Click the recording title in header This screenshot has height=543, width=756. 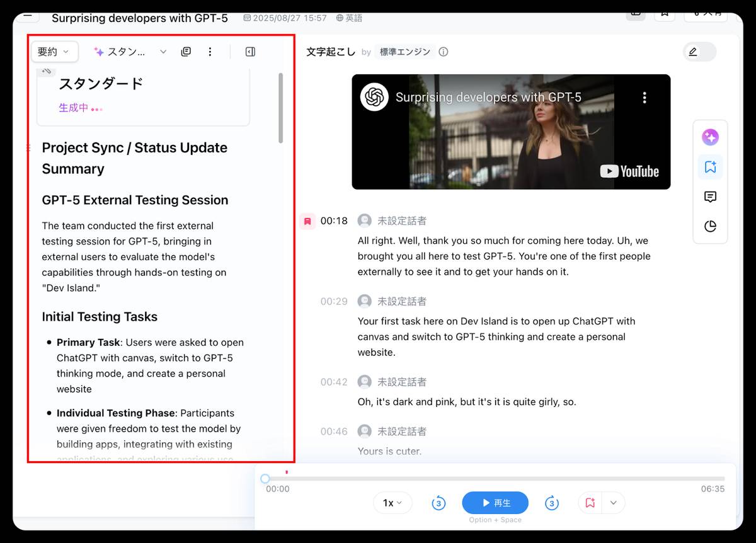140,18
